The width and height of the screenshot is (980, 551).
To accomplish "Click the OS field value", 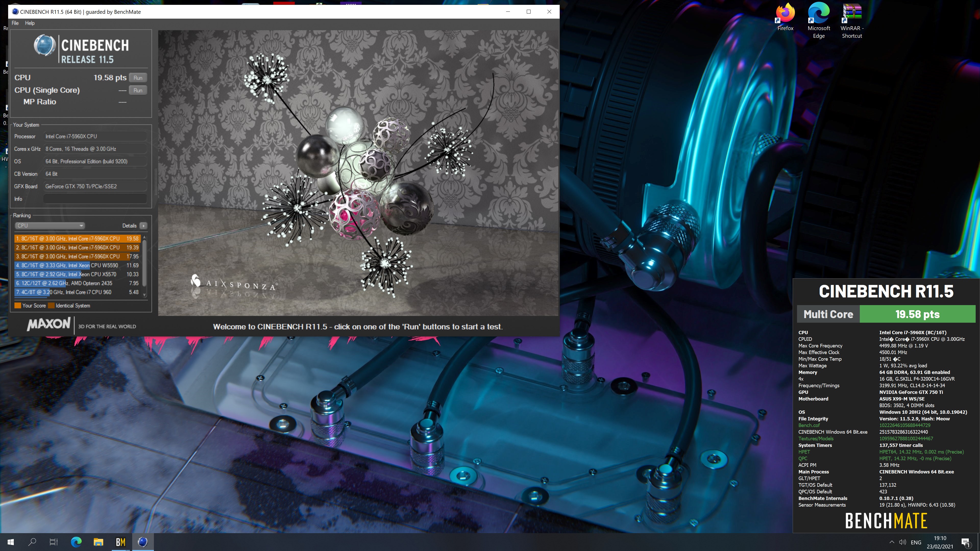I will pyautogui.click(x=95, y=161).
